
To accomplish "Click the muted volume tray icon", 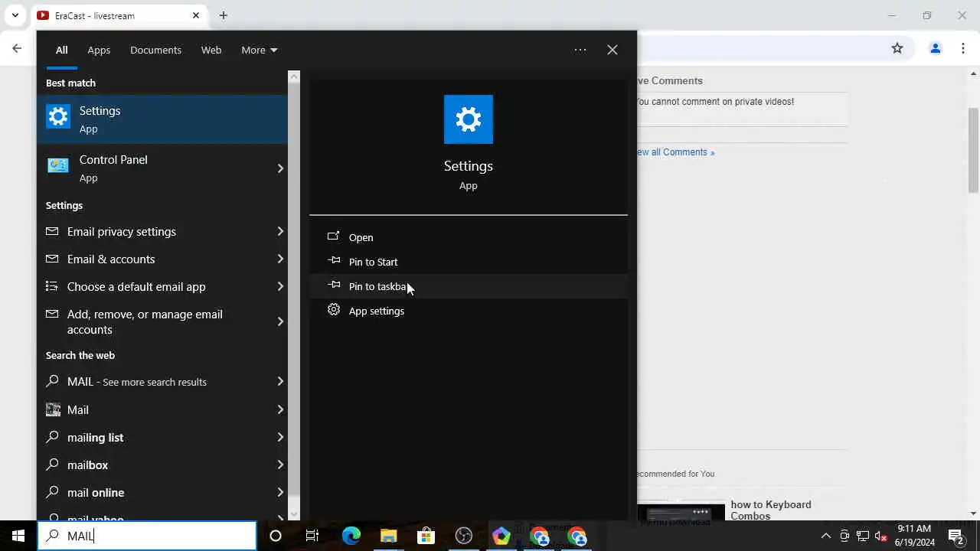I will pyautogui.click(x=881, y=536).
